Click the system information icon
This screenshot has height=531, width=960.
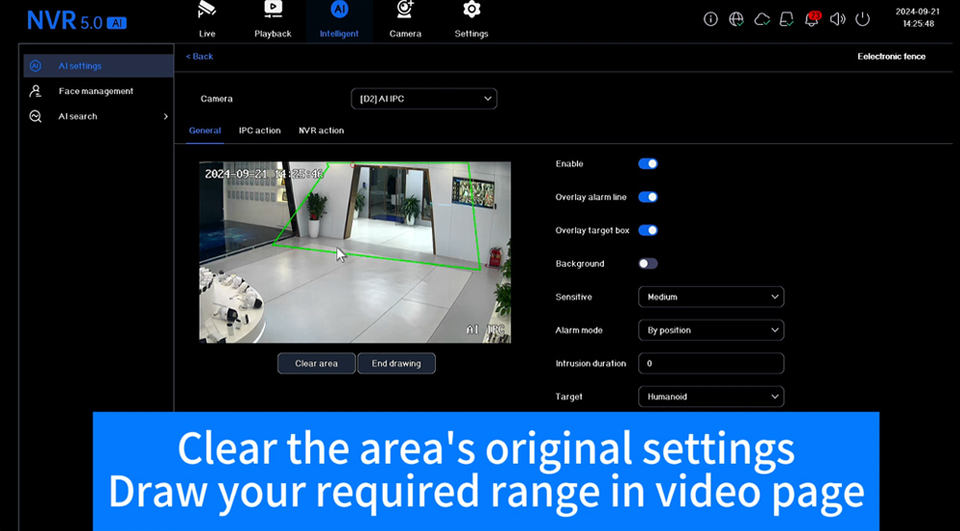pos(711,19)
